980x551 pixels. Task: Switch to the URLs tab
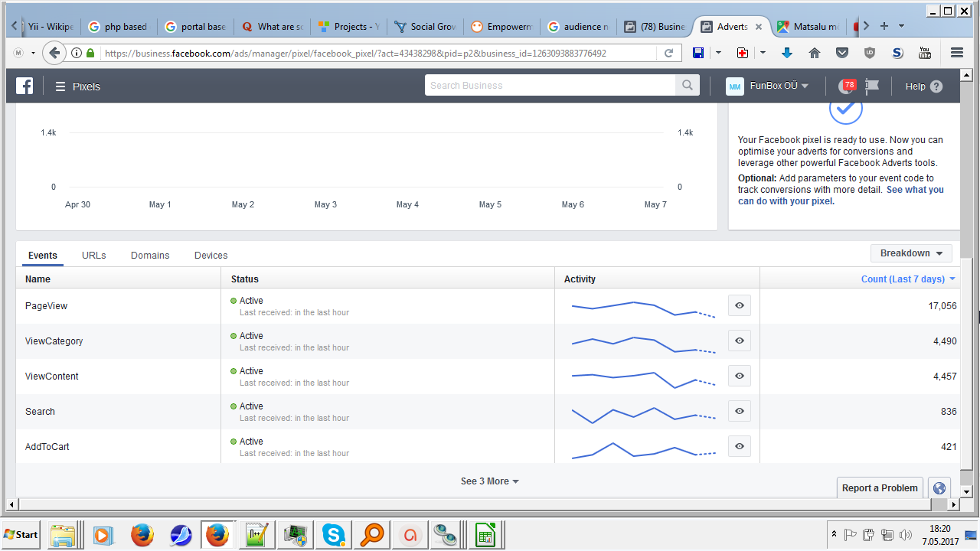(x=94, y=256)
